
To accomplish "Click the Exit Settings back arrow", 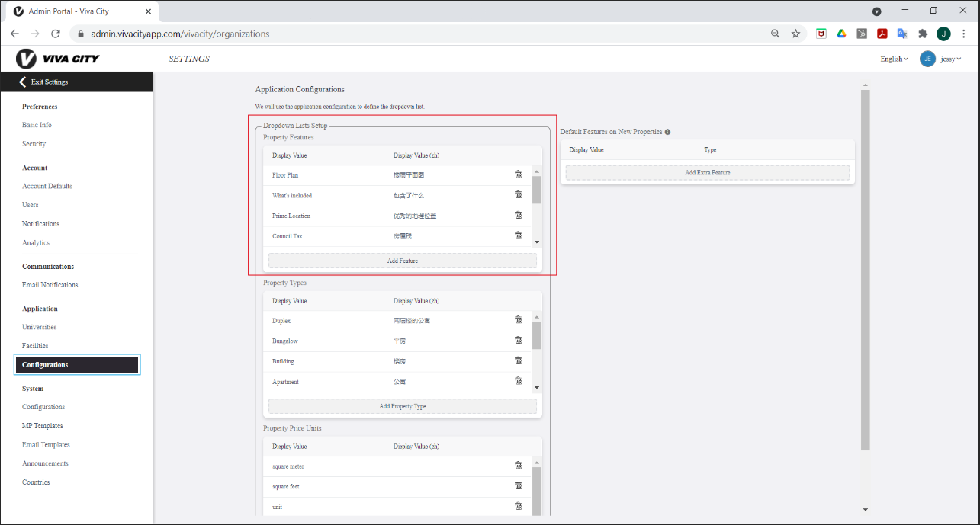I will click(23, 82).
